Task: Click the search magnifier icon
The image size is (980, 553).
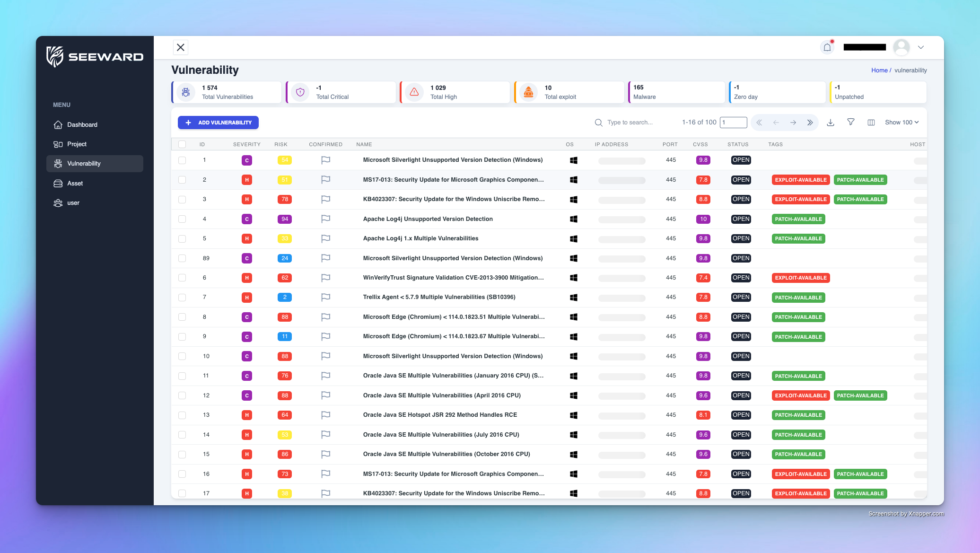Action: coord(598,123)
